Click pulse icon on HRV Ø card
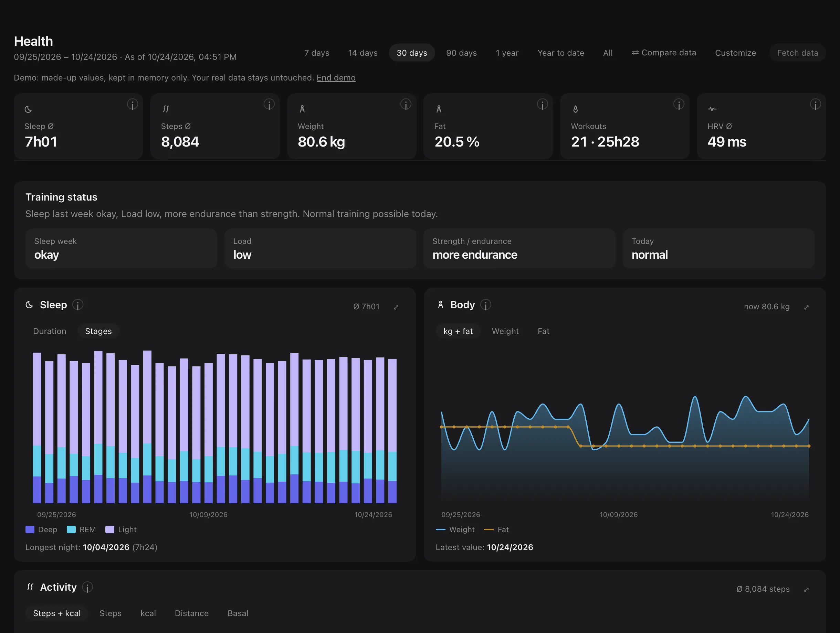Screen dimensions: 840x633 click(712, 109)
